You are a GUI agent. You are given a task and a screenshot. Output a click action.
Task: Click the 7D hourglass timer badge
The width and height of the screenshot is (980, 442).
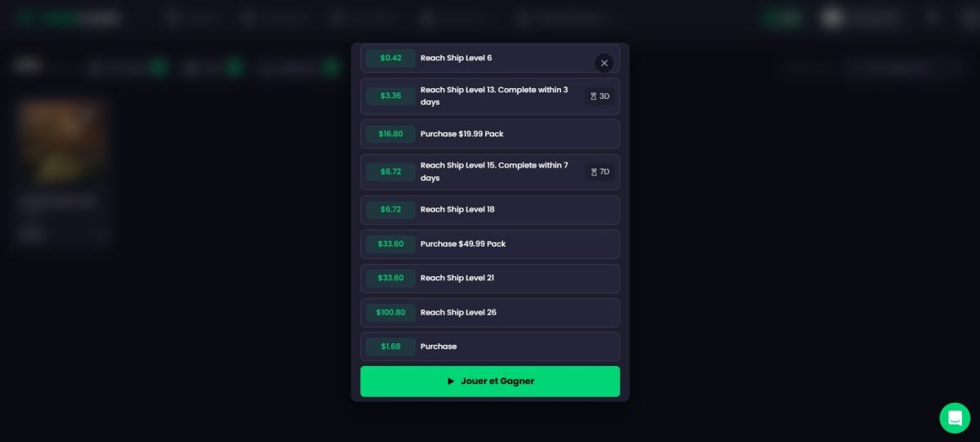(x=600, y=172)
